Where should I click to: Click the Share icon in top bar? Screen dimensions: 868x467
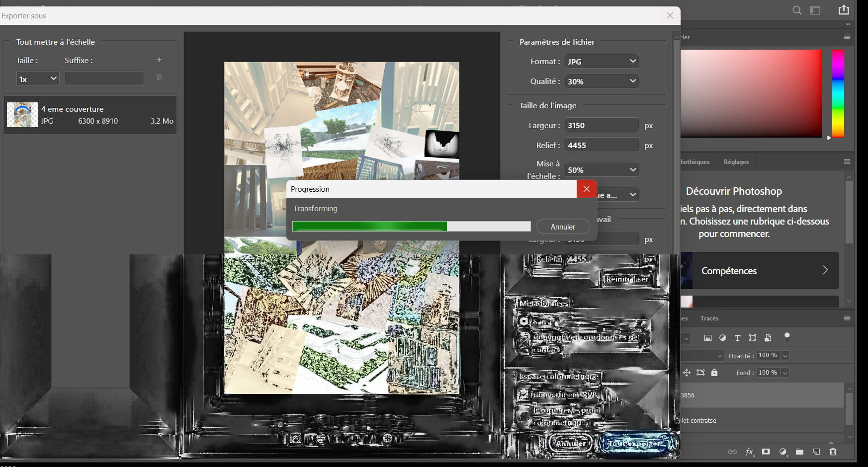(844, 10)
